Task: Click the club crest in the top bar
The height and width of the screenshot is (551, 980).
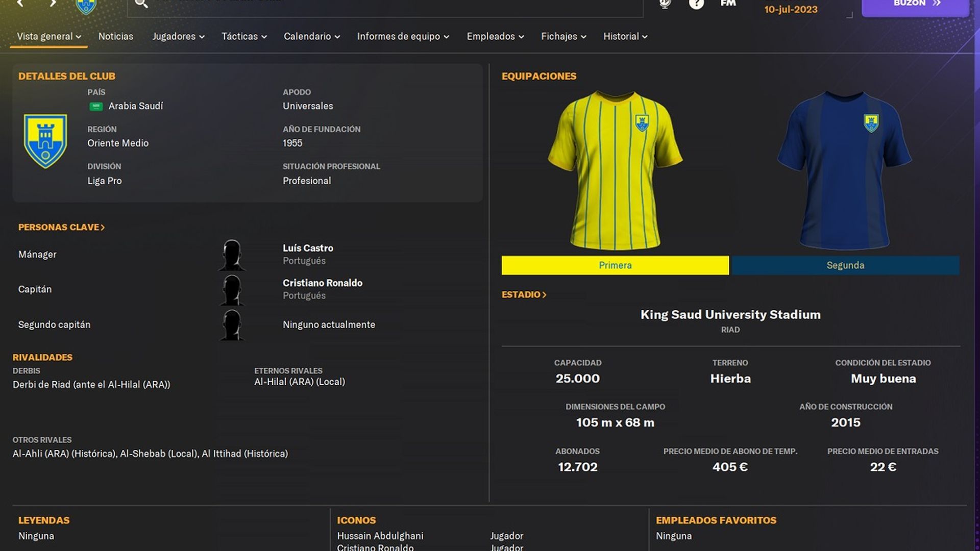Action: [86, 6]
